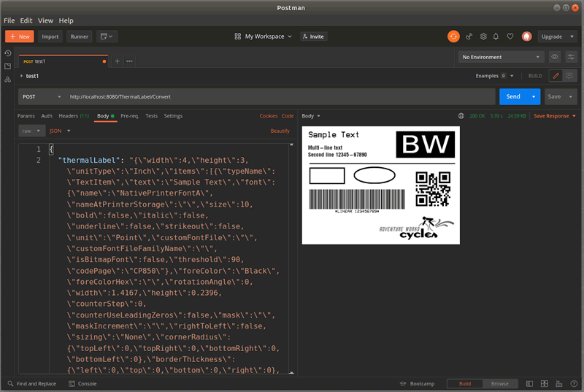Viewport: 584px width, 392px height.
Task: Expand the No Environment selector
Action: click(x=501, y=57)
